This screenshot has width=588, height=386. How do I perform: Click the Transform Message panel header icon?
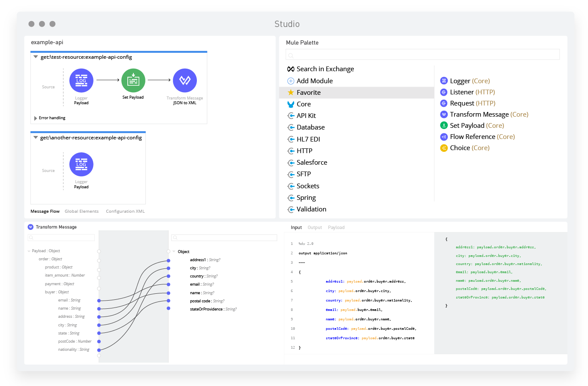pyautogui.click(x=30, y=227)
